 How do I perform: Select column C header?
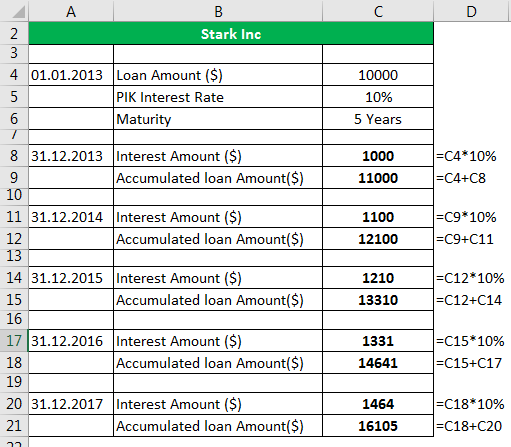click(378, 11)
